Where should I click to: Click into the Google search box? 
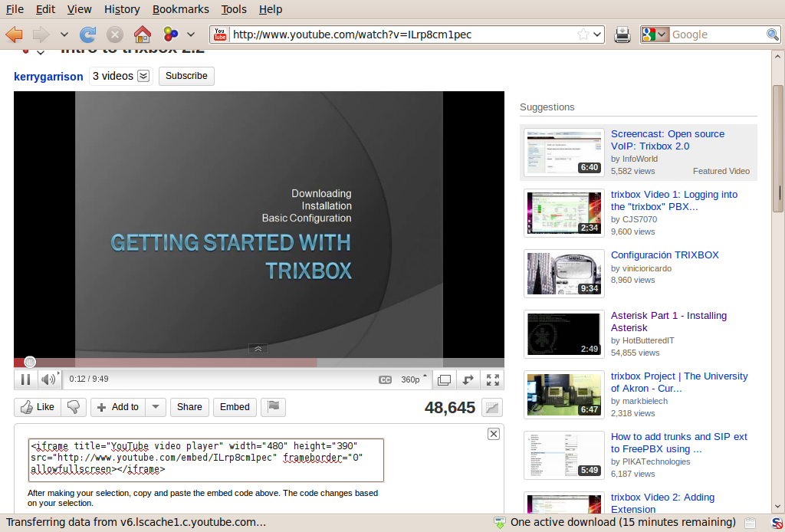(717, 34)
